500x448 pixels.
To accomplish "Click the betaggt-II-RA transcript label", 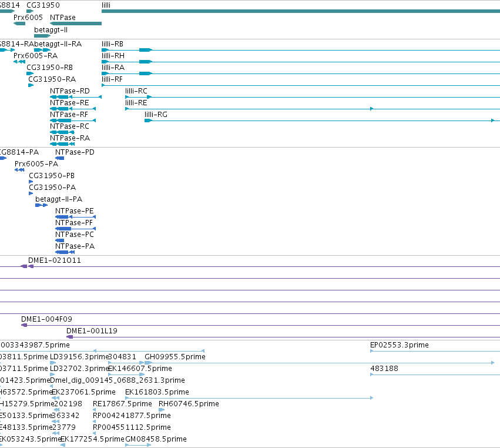I will [x=58, y=44].
